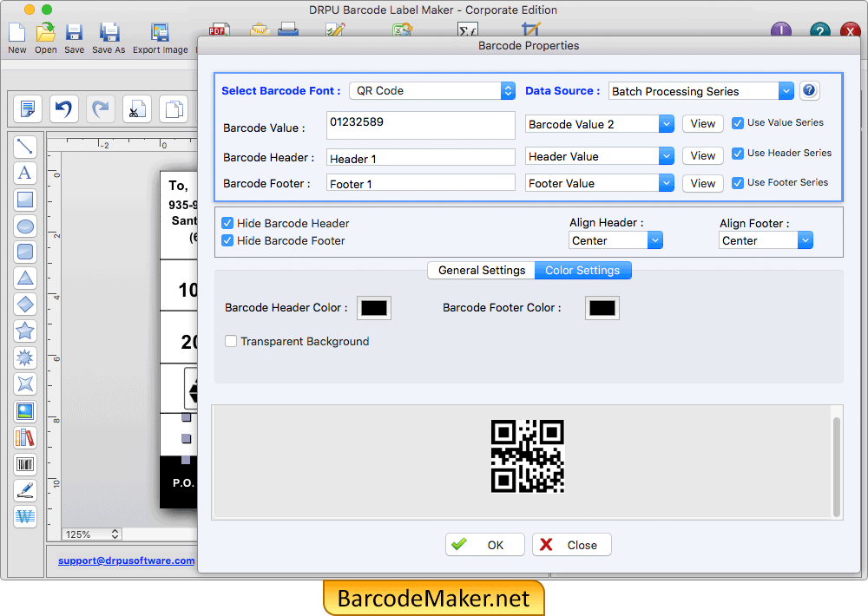Select the Rectangle shape tool

click(25, 200)
